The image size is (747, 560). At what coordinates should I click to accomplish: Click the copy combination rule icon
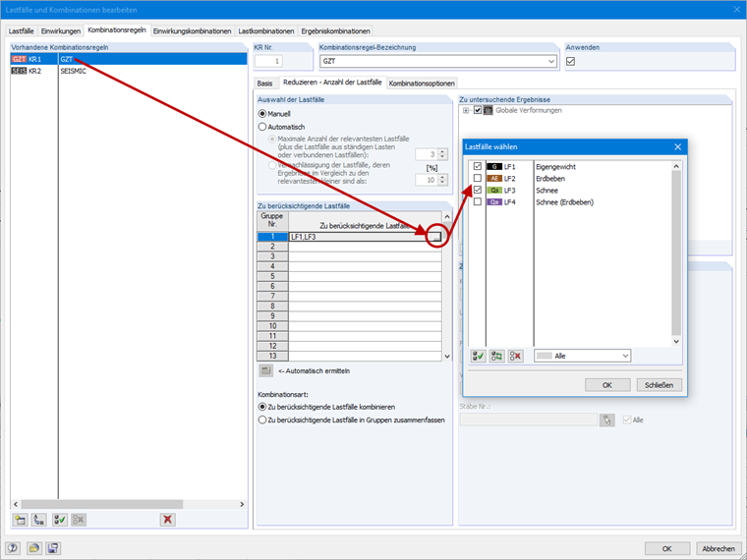coord(39,519)
